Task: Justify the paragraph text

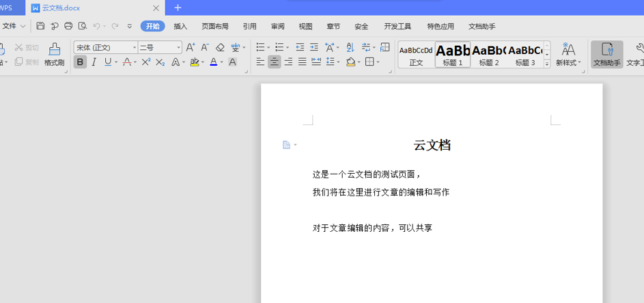Action: tap(303, 62)
